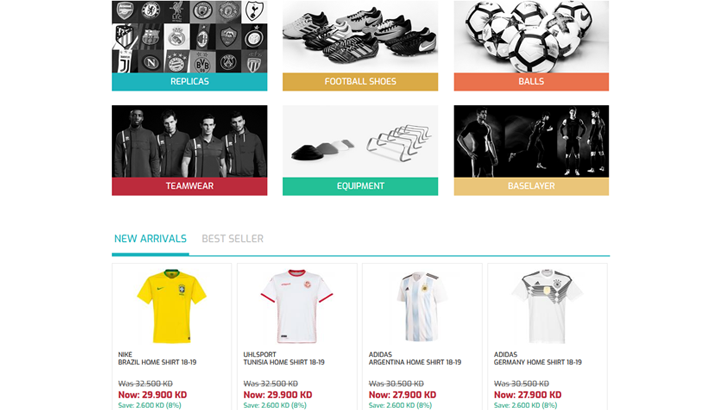Click the soccer balls photo

click(x=531, y=37)
